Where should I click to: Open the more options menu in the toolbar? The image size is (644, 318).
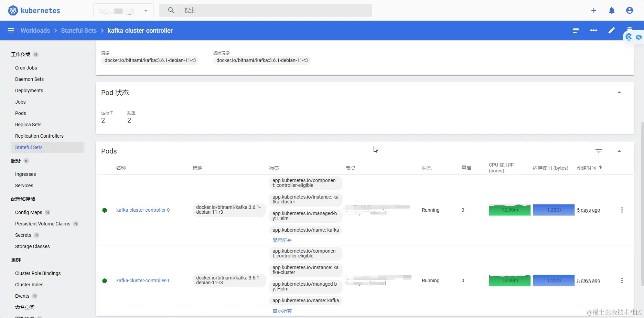tap(594, 30)
